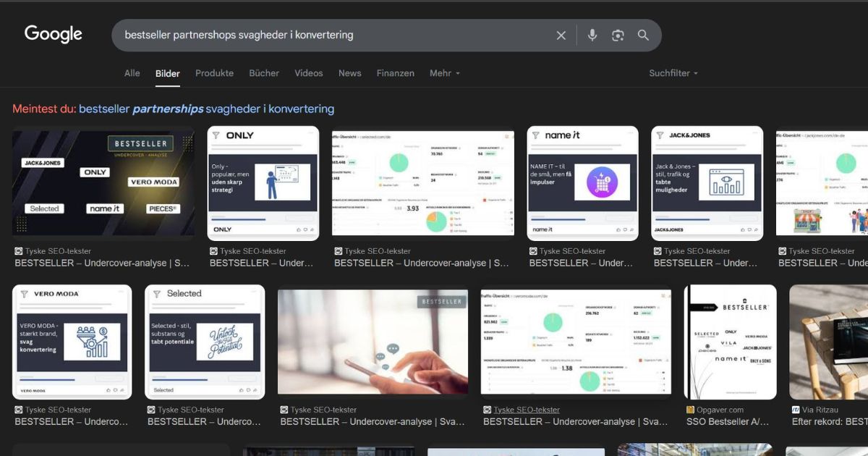Click Opgaver.com source label
The width and height of the screenshot is (868, 456).
coord(720,410)
